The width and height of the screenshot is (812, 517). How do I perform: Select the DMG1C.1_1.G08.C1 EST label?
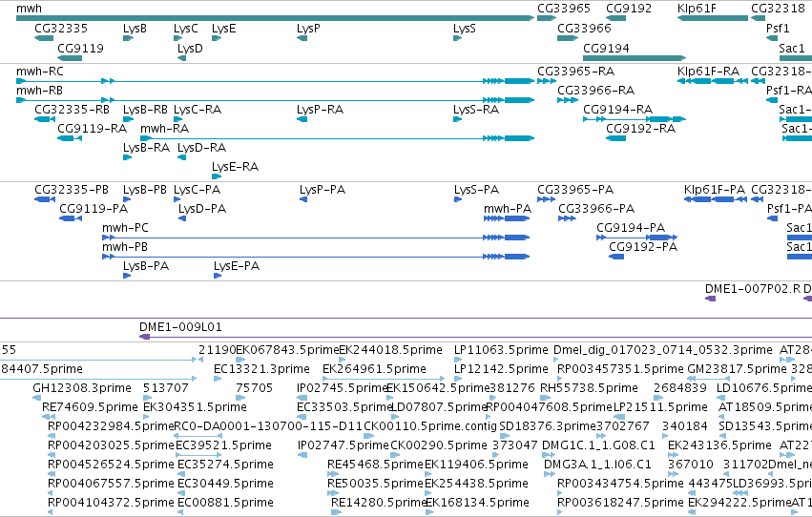598,445
